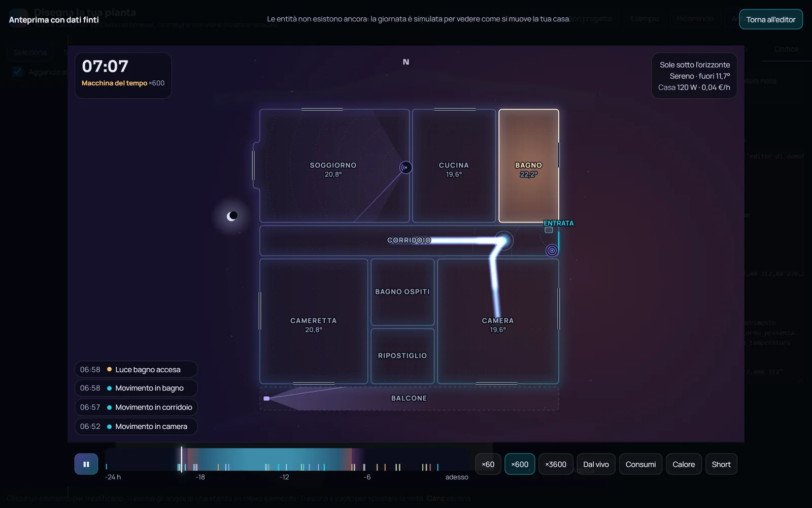Click the Bagno Ospiti room
The height and width of the screenshot is (508, 812).
402,292
